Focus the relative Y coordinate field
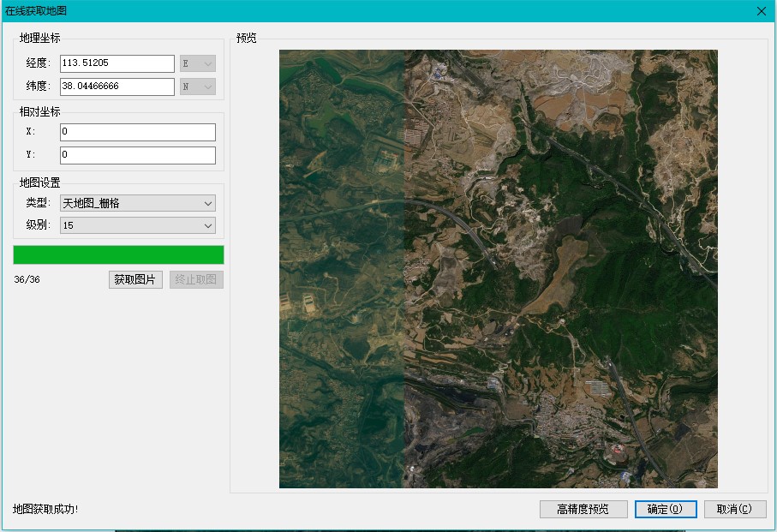Screen dimensions: 777x532 pos(137,155)
